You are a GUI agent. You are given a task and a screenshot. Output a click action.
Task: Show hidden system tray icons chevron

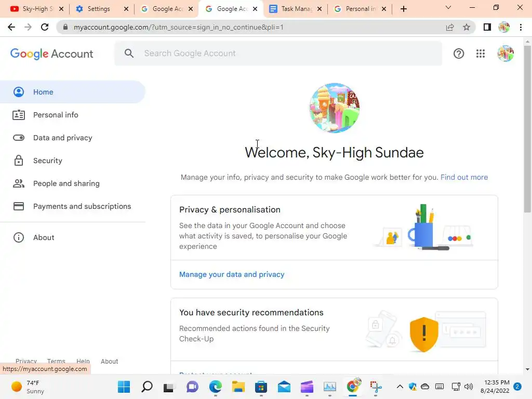point(400,387)
